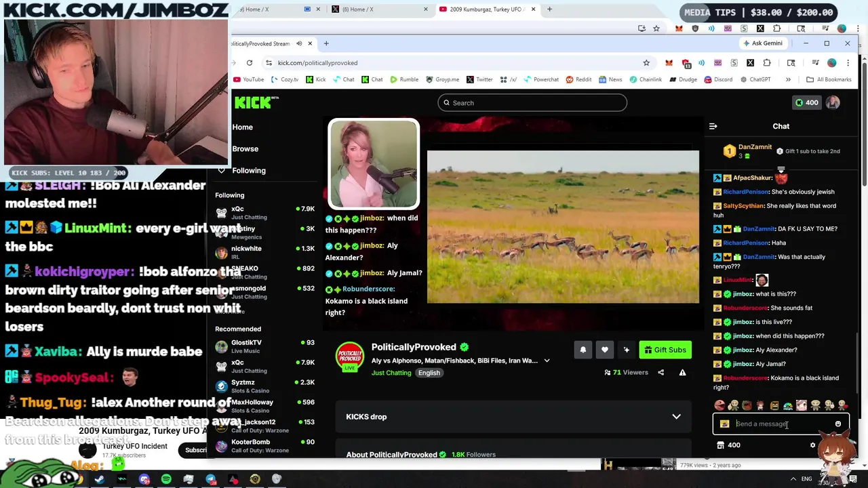Bookmark this page with the star icon
The width and height of the screenshot is (868, 488).
tap(646, 62)
